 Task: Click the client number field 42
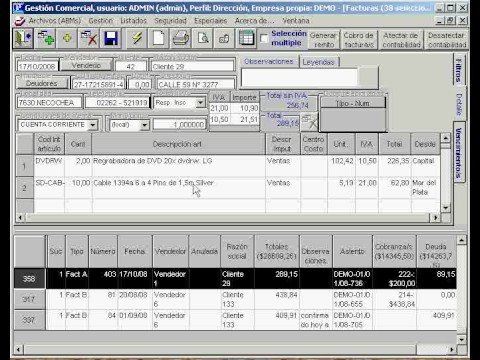(x=131, y=66)
